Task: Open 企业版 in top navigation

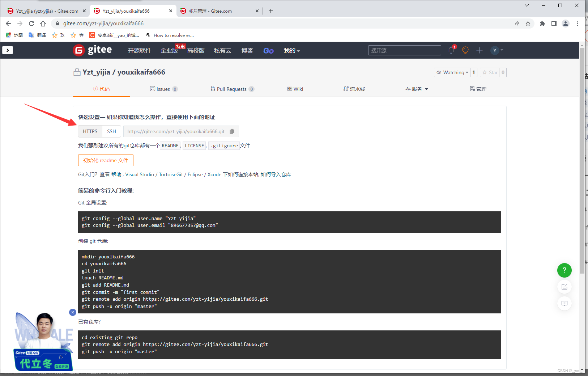Action: click(x=169, y=50)
